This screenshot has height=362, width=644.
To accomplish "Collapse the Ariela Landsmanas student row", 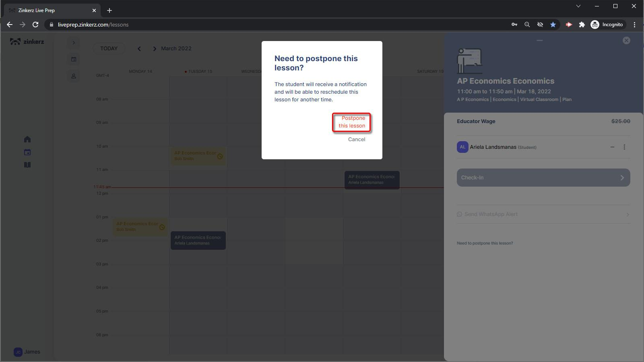I will point(612,147).
